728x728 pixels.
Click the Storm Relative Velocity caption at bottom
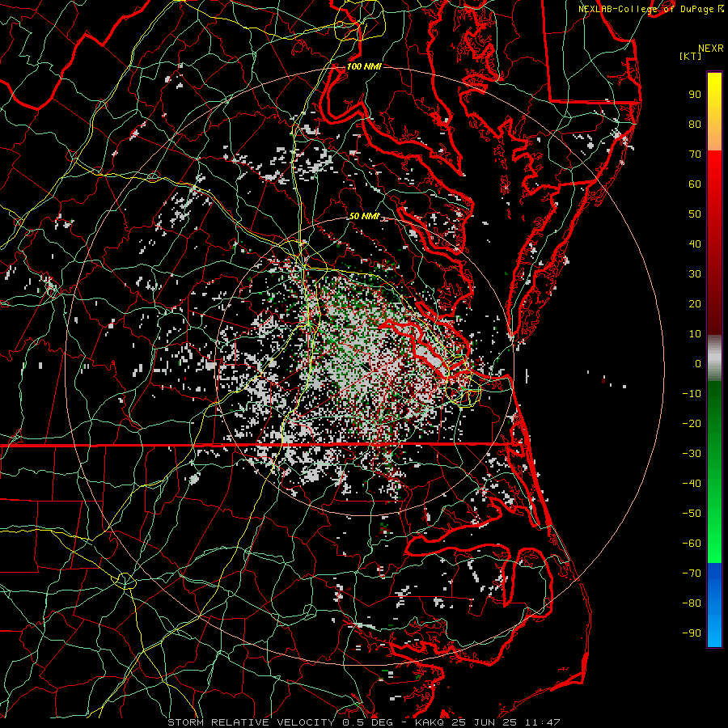(x=363, y=722)
